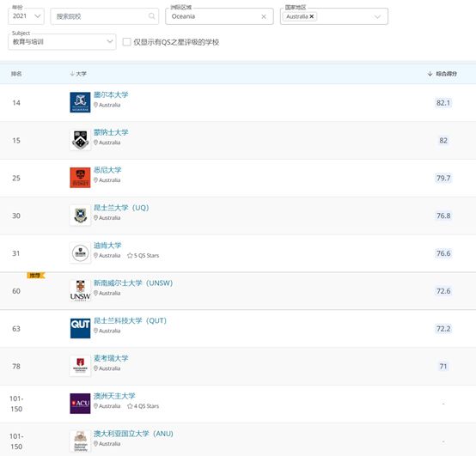Screen dimensions: 476x456
Task: Open the 澳大利亚国立大学 (ANU) link
Action: coord(133,434)
